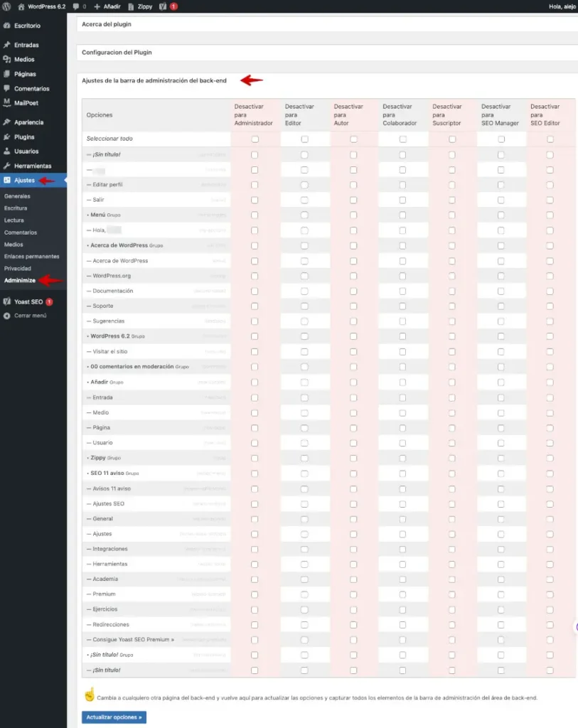The image size is (578, 728).
Task: Click the Herramientas wrench icon in sidebar
Action: click(6, 165)
